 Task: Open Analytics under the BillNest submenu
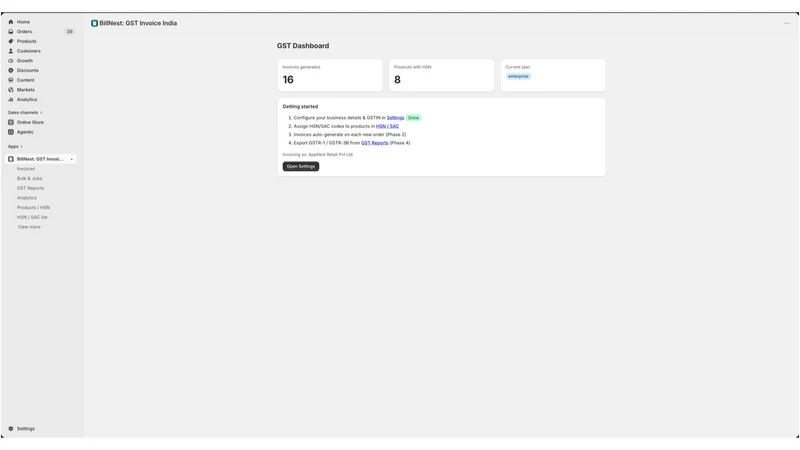[x=27, y=198]
